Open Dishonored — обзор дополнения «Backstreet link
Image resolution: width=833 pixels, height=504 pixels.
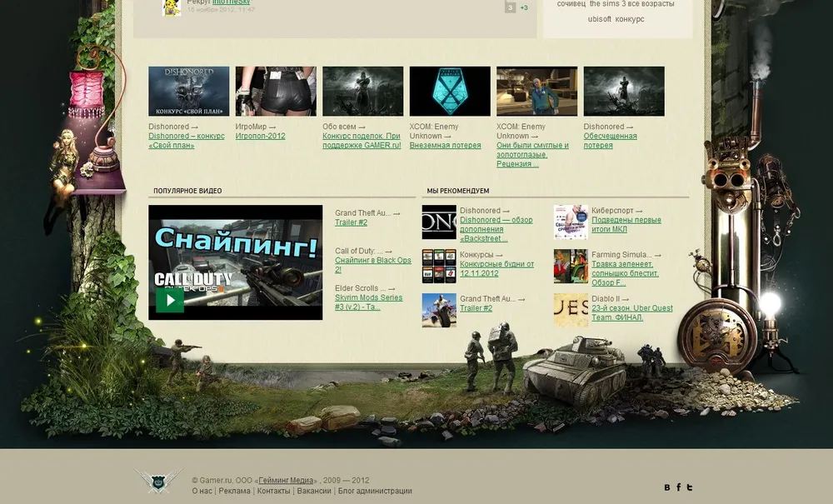click(496, 229)
